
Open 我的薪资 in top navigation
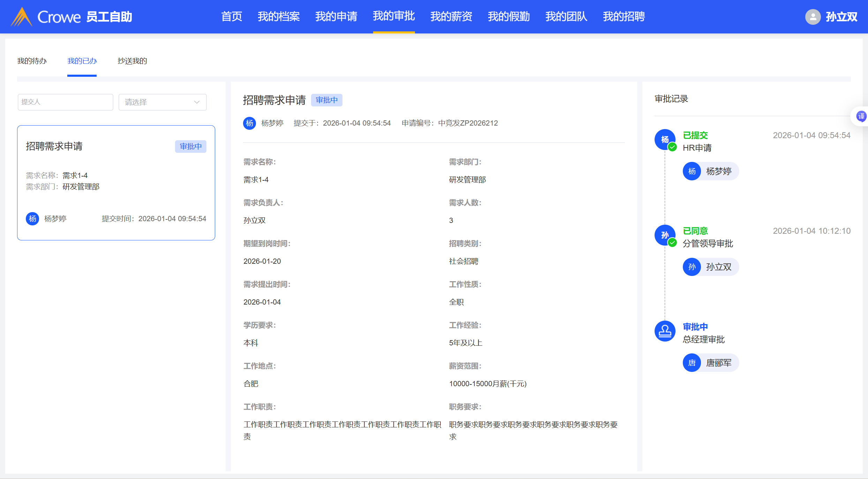(x=451, y=16)
